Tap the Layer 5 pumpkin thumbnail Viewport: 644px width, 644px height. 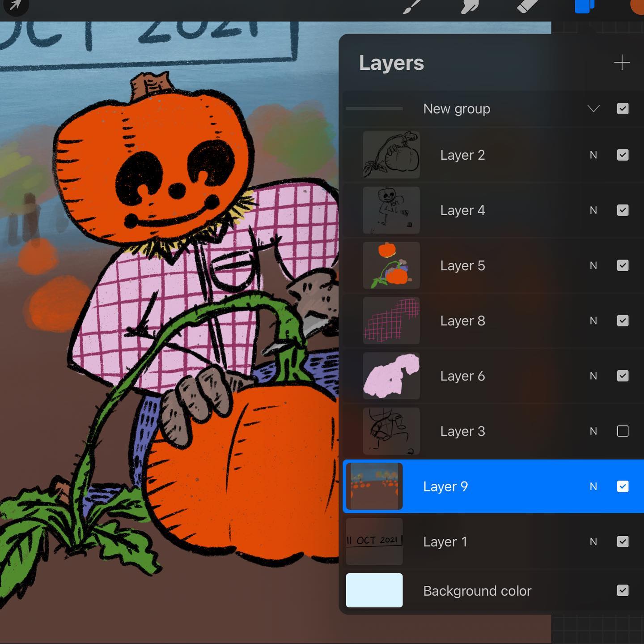[391, 265]
